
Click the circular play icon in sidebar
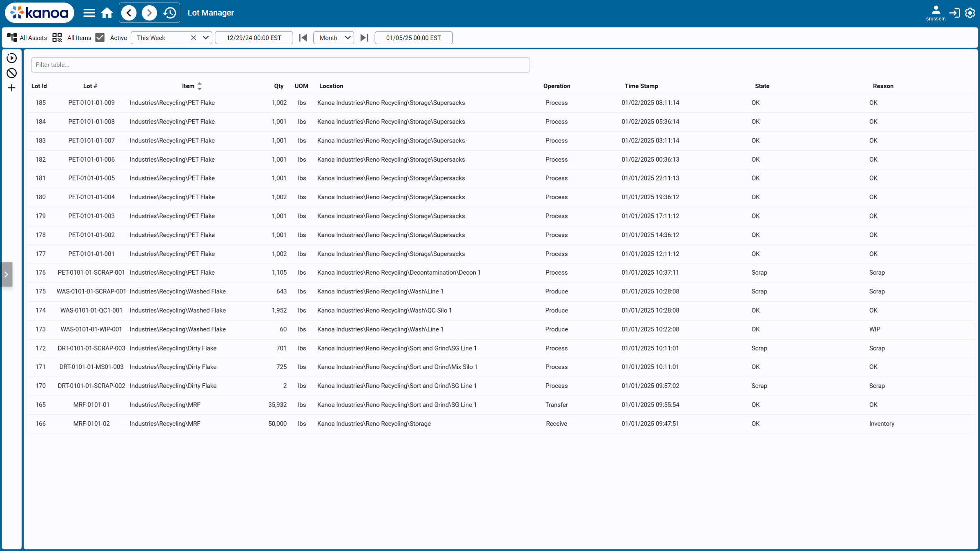pyautogui.click(x=11, y=58)
